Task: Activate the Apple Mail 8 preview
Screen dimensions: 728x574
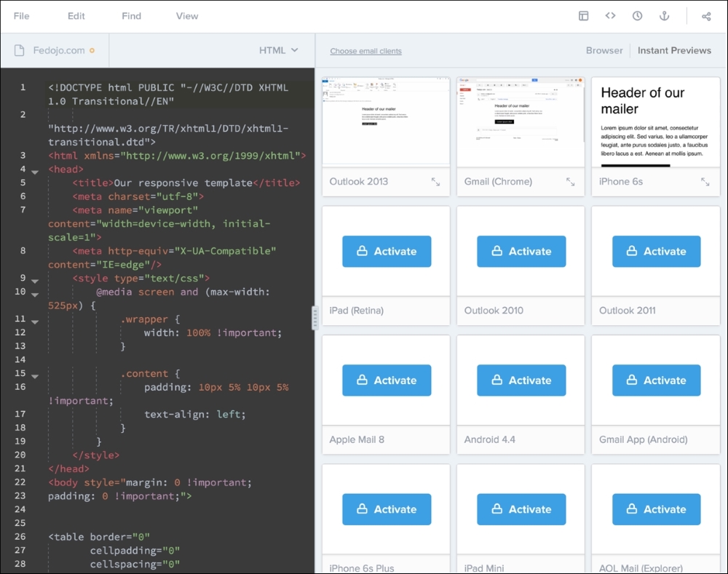Action: (387, 380)
